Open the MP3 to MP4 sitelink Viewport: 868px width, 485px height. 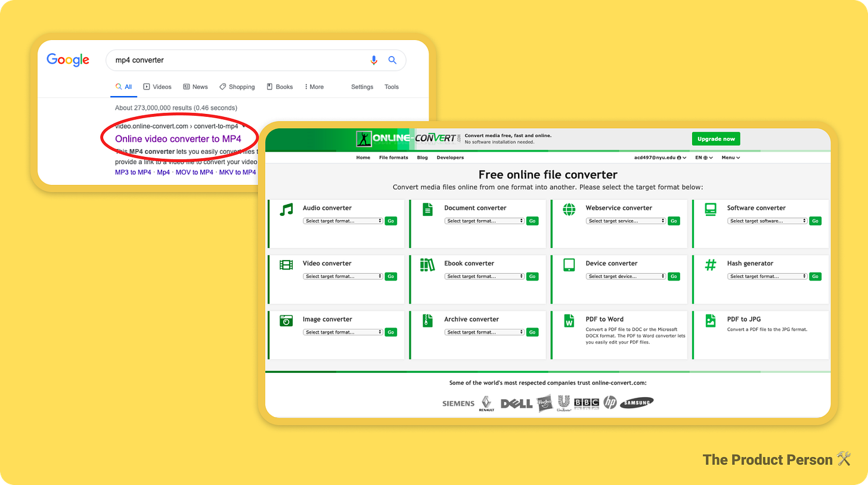133,172
